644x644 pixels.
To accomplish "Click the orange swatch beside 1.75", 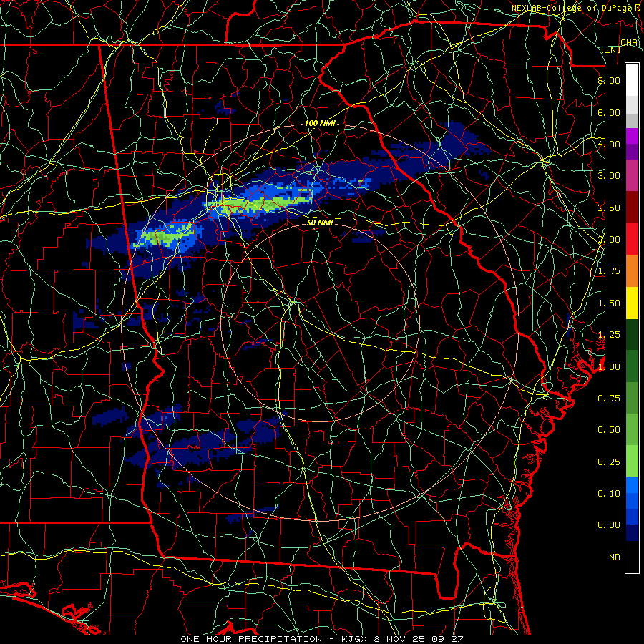I will 632,271.
